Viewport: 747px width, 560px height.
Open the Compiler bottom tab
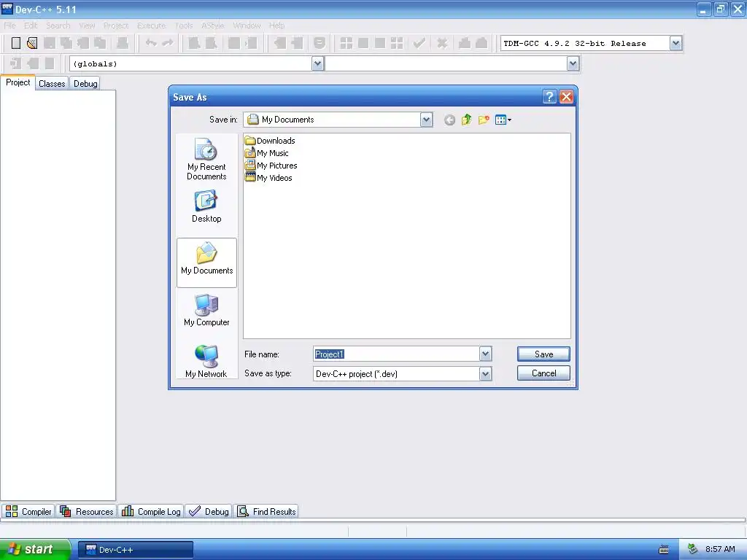click(28, 511)
